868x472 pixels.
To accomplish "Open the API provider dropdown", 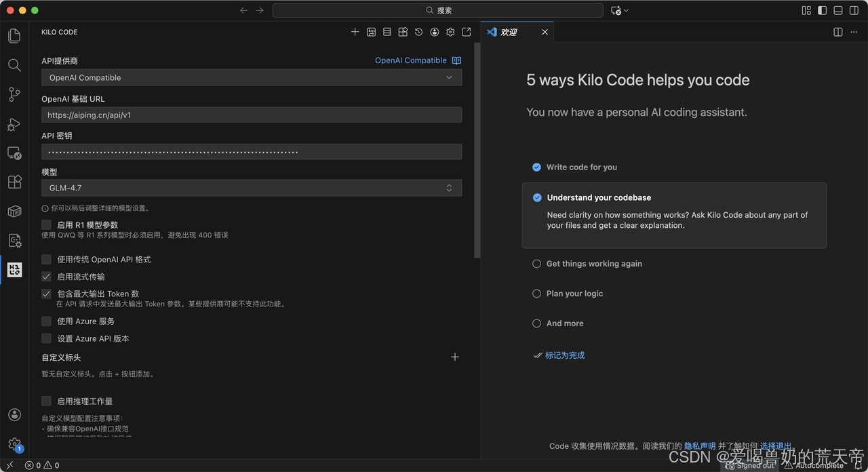I will pyautogui.click(x=252, y=77).
